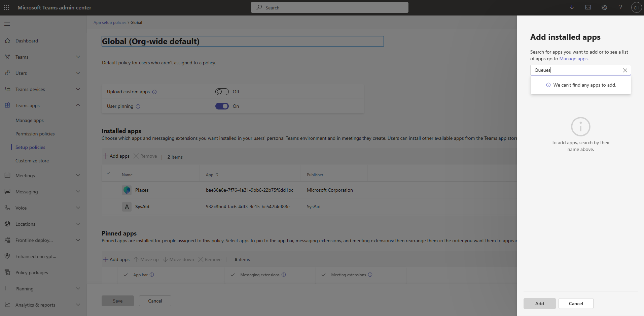Uncheck the Messaging extensions checkbox

tap(232, 275)
